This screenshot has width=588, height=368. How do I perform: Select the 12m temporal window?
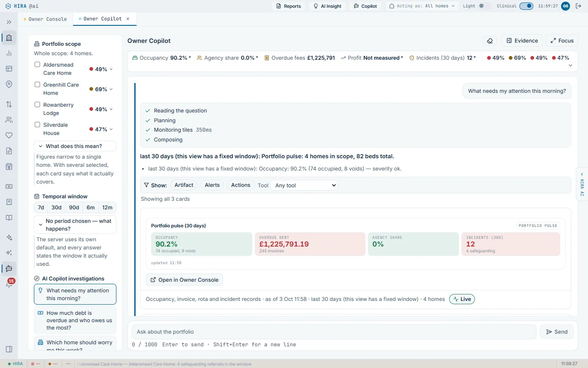click(x=107, y=208)
